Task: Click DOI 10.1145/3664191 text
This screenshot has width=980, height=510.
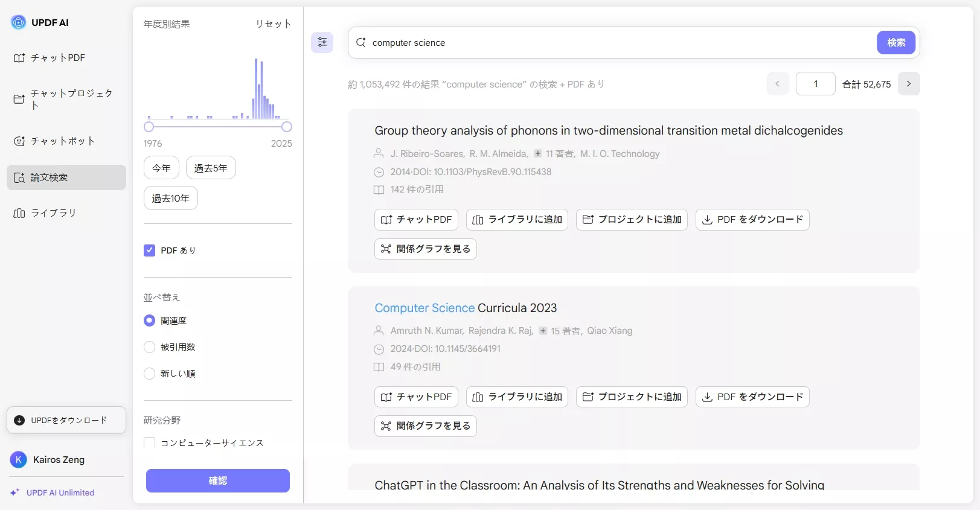Action: point(456,349)
